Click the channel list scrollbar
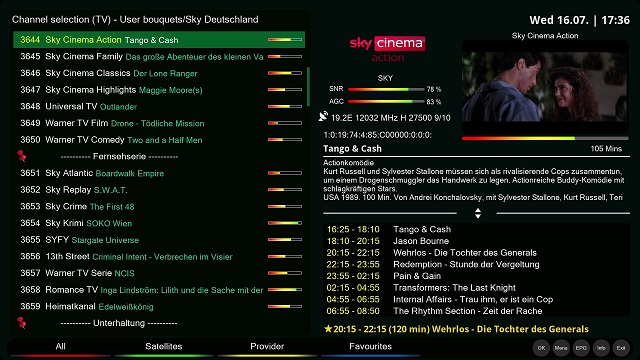The height and width of the screenshot is (360, 640). [x=308, y=87]
